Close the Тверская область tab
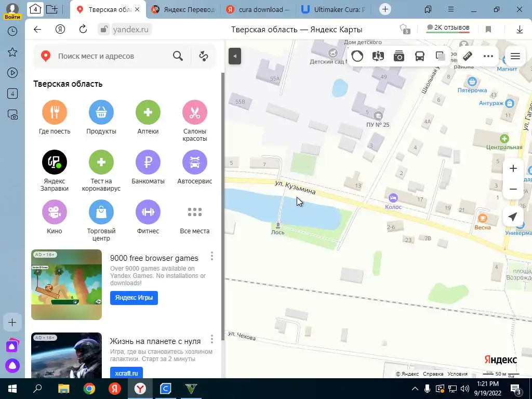Screen dimensions: 532x399 pos(137,9)
